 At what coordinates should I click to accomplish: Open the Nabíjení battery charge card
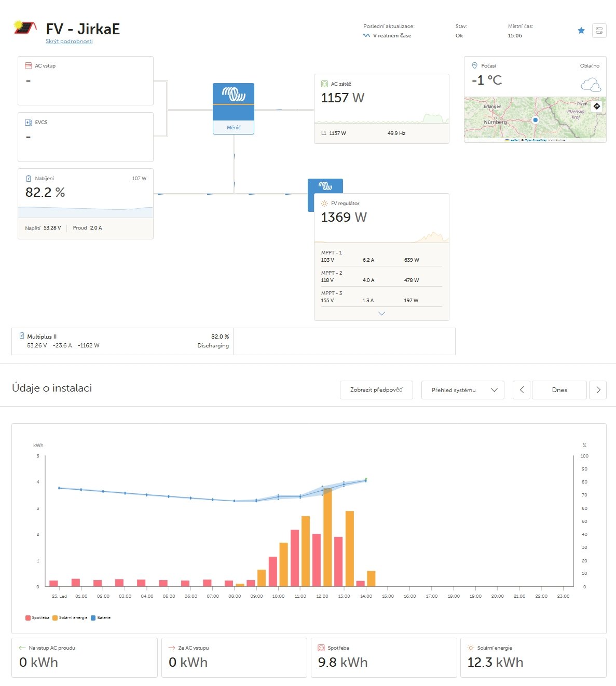click(x=86, y=204)
